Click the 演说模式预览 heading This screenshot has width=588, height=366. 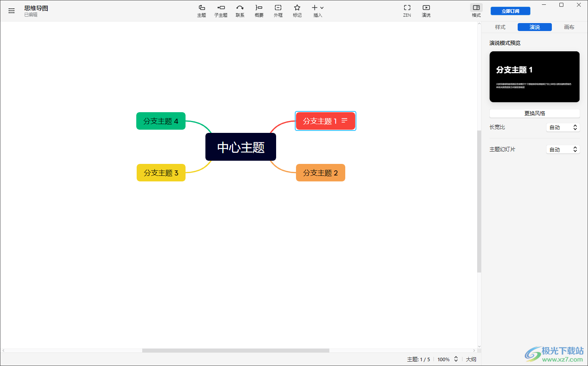tap(505, 43)
